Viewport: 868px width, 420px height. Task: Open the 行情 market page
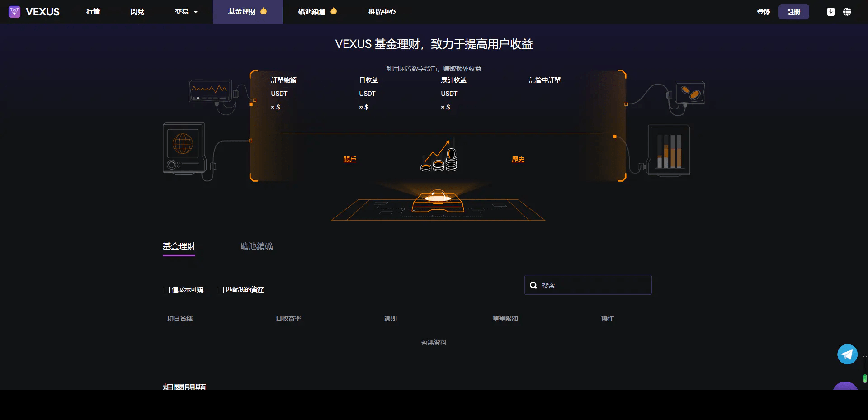93,12
